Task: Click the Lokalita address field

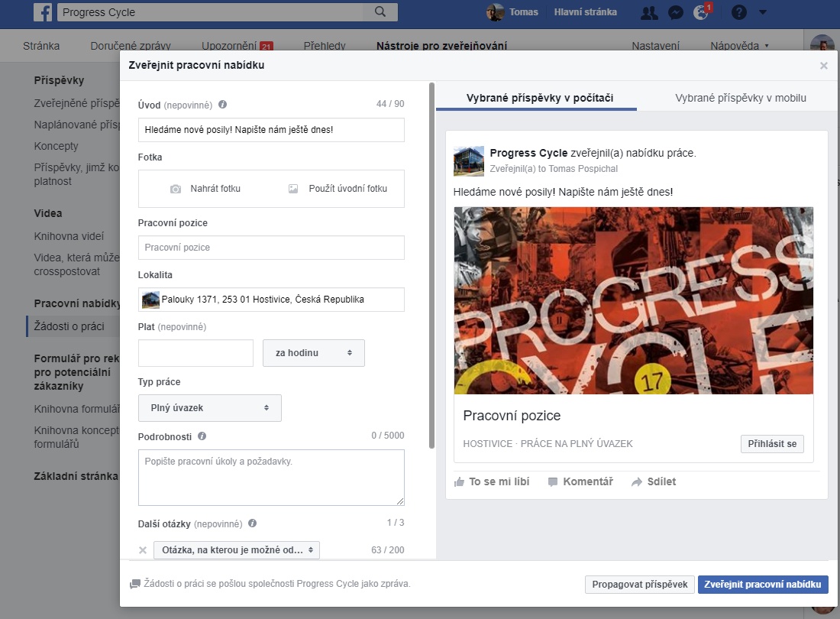Action: click(x=271, y=300)
